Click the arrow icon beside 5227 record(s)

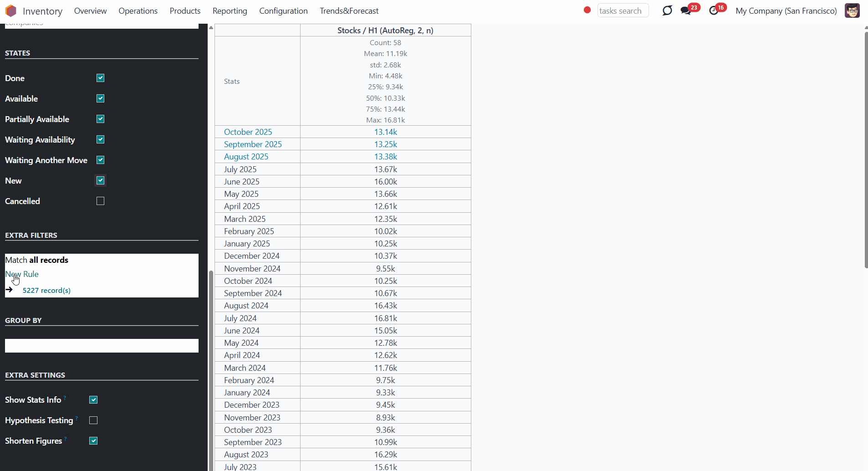pos(9,290)
